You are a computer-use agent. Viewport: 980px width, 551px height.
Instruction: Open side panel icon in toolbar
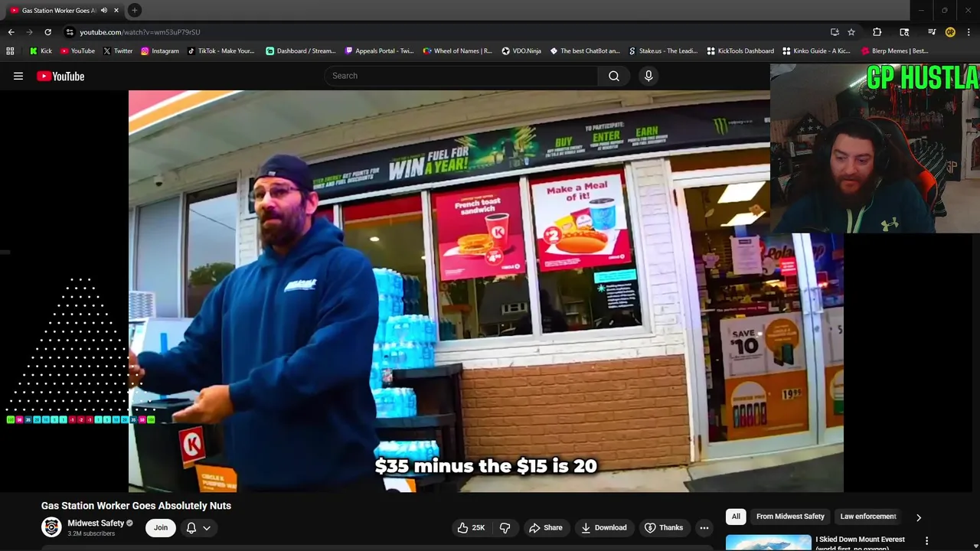click(904, 32)
